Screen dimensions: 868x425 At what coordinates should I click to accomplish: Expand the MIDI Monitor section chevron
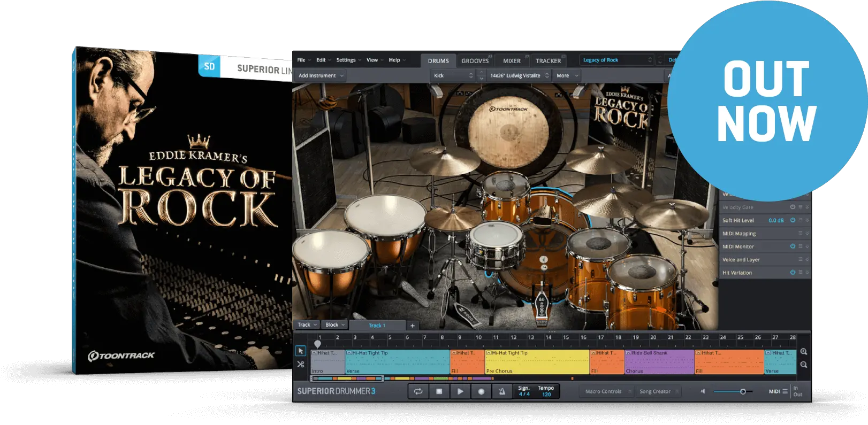point(807,246)
